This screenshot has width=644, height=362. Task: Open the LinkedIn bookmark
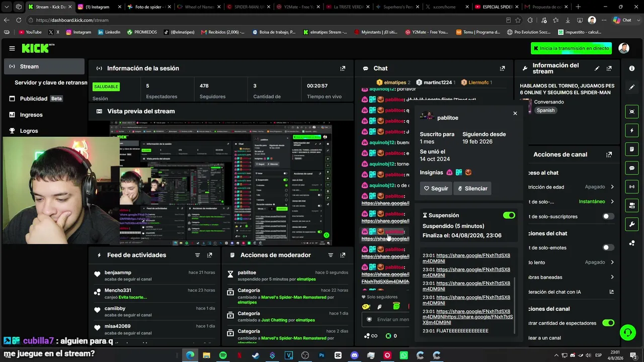pyautogui.click(x=109, y=32)
